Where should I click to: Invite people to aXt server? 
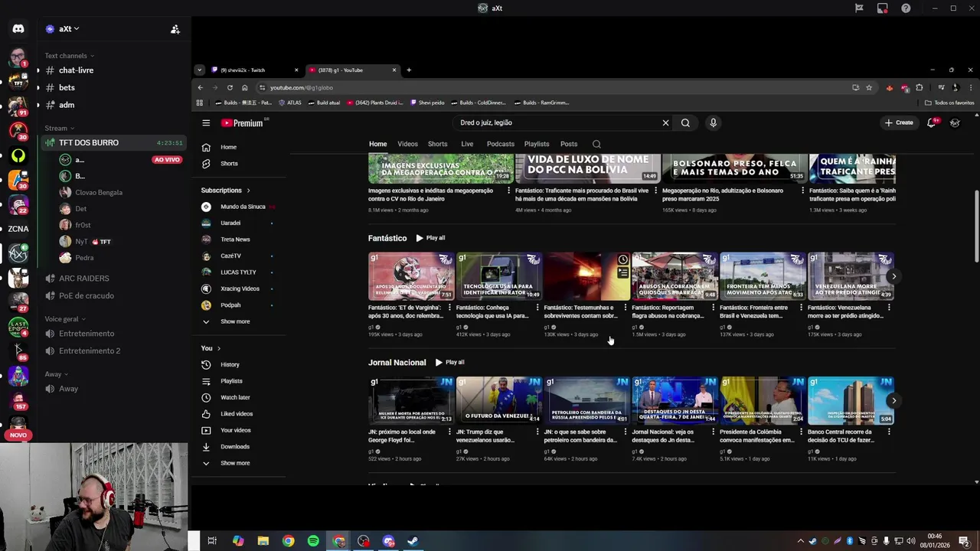pyautogui.click(x=175, y=29)
